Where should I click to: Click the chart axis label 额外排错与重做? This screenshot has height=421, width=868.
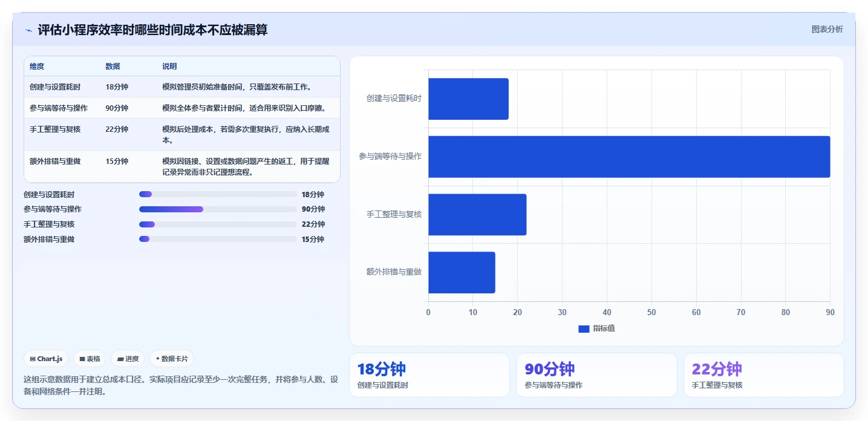pos(394,272)
